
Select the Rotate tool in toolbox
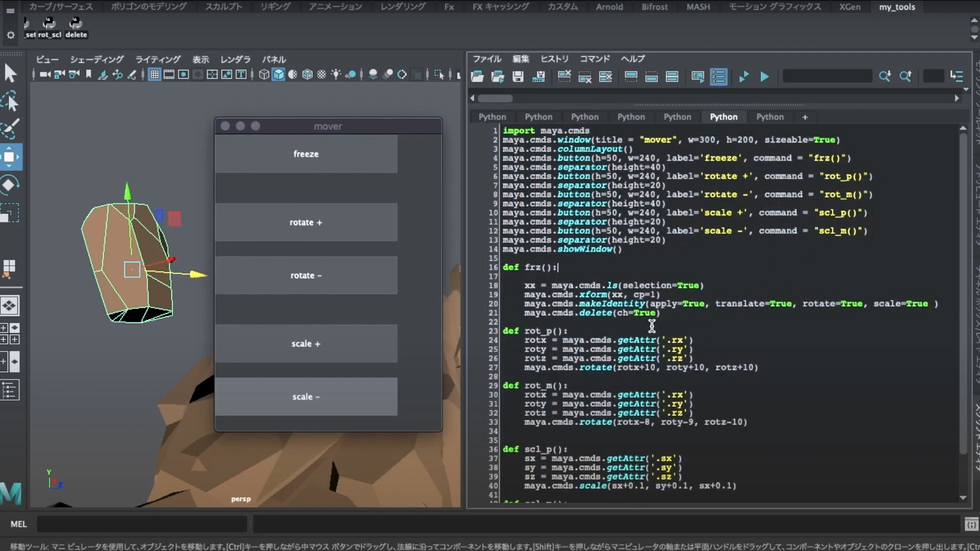(x=10, y=185)
